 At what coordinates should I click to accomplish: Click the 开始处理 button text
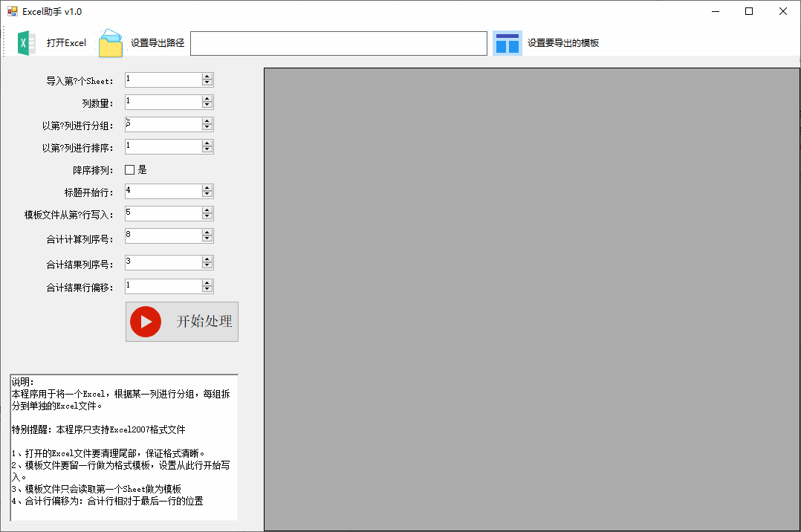pos(204,322)
